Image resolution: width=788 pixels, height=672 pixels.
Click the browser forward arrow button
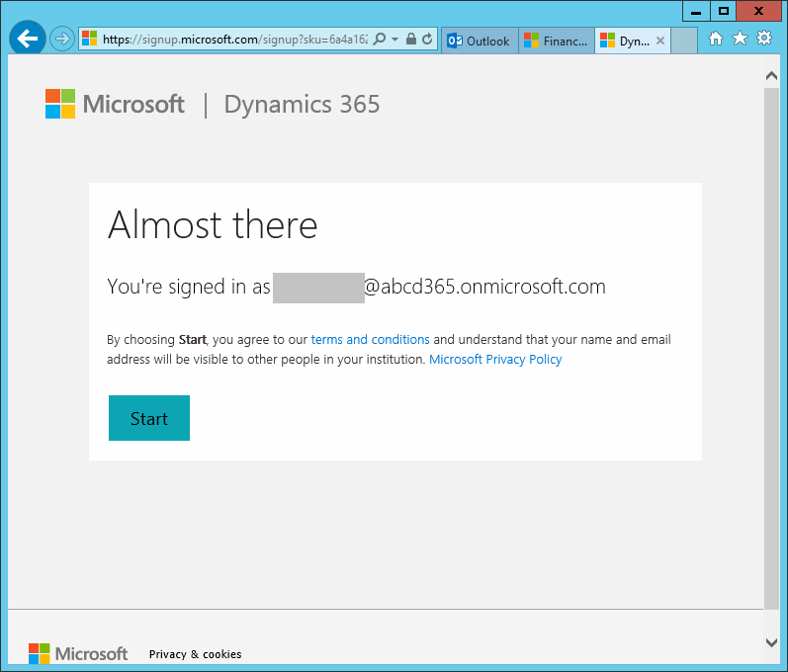[62, 39]
